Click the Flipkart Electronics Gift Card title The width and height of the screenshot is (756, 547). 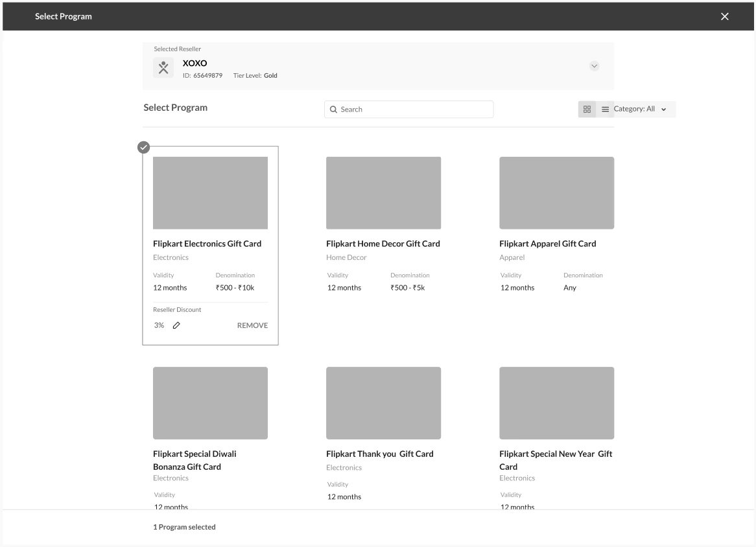click(207, 244)
